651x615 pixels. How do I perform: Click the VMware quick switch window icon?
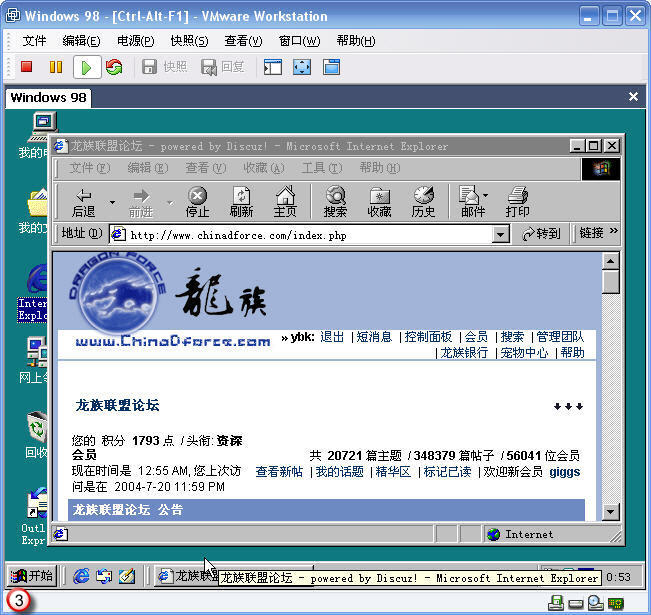click(331, 67)
